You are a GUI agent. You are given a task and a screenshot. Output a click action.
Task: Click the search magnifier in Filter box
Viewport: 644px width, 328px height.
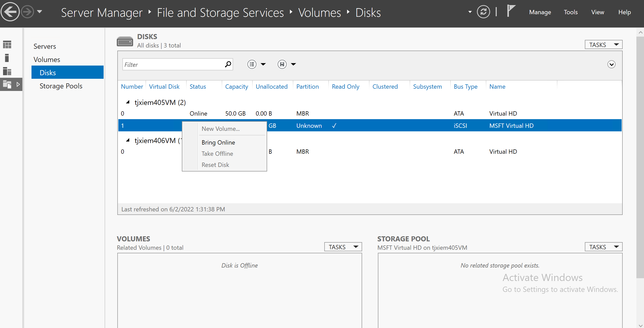[228, 65]
